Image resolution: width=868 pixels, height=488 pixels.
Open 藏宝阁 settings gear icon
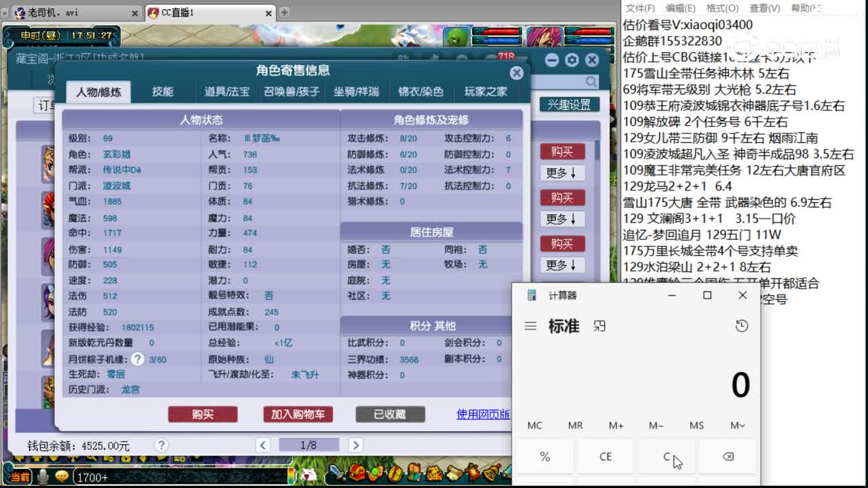coord(572,60)
